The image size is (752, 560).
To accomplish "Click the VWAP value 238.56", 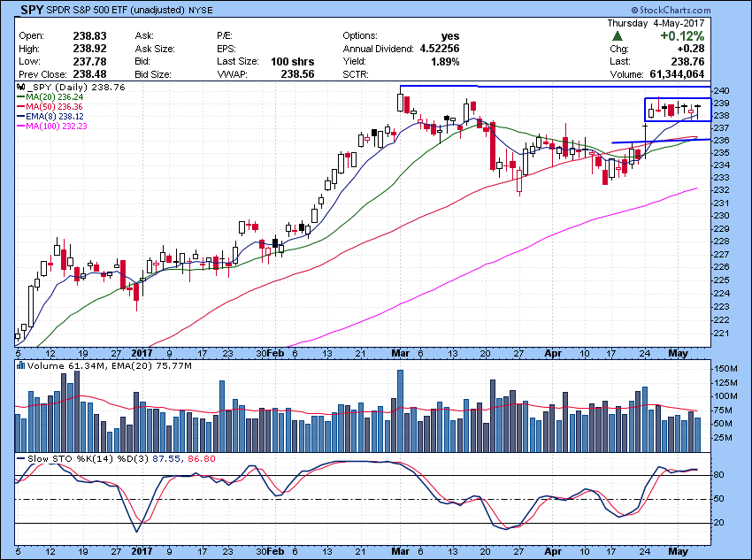I will point(297,74).
